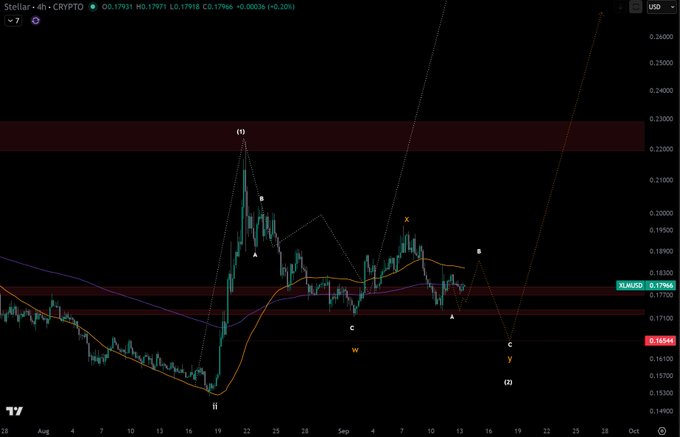Screen dimensions: 680x437
Task: Click the Oct label on the time axis
Action: click(x=634, y=431)
